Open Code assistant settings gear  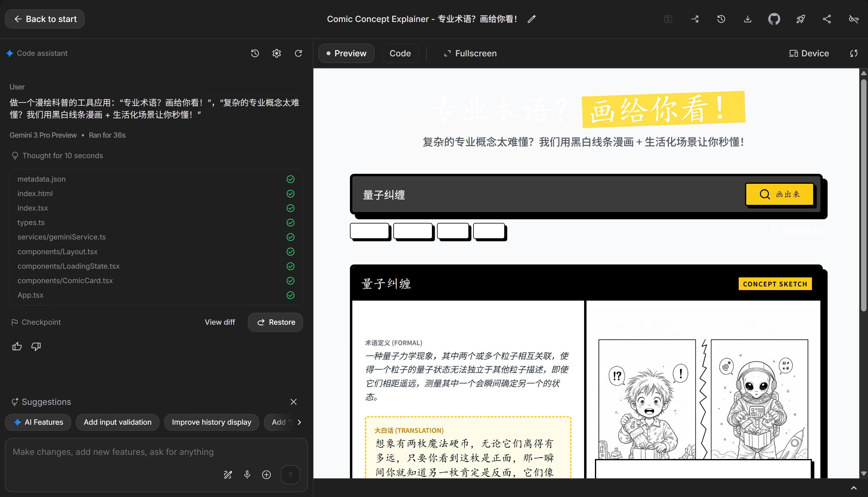click(x=277, y=53)
